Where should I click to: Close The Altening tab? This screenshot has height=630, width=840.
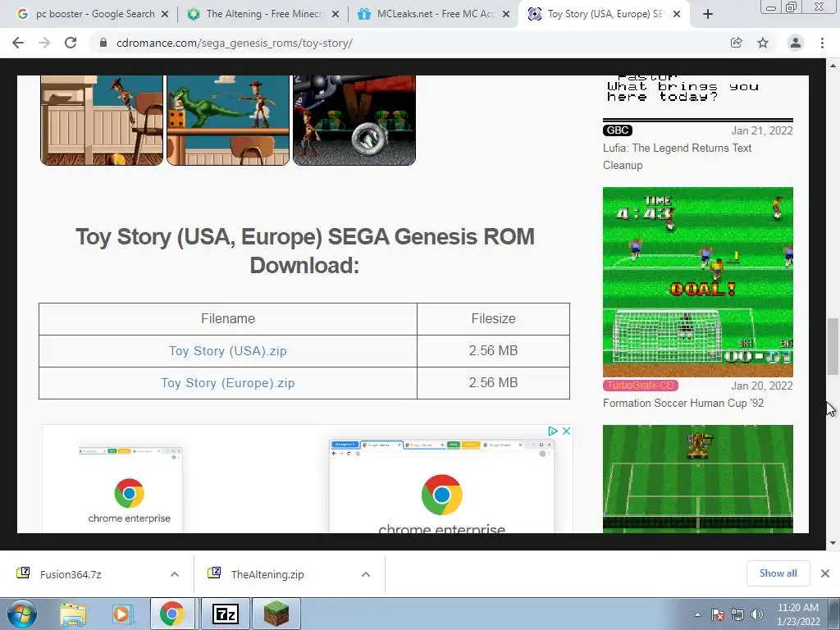tap(336, 14)
